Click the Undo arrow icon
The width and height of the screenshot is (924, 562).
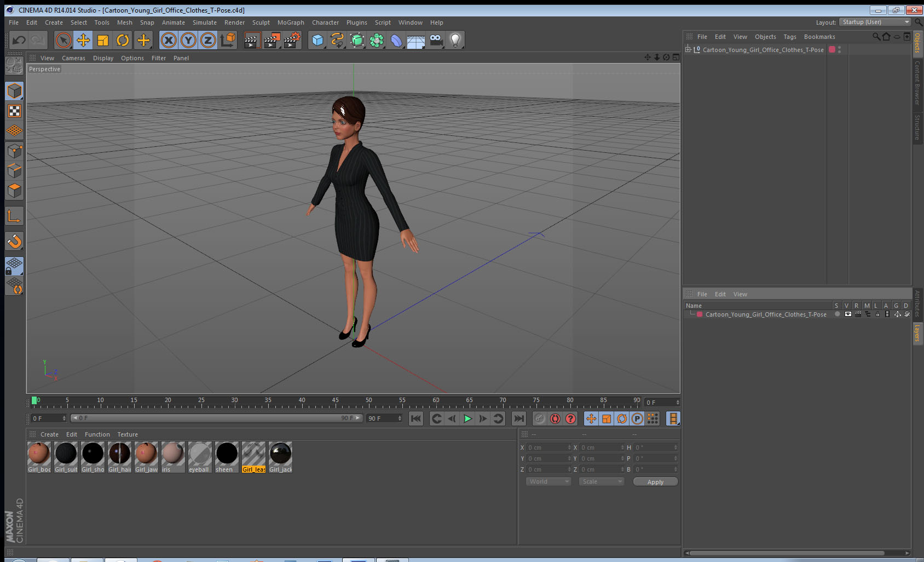(19, 40)
